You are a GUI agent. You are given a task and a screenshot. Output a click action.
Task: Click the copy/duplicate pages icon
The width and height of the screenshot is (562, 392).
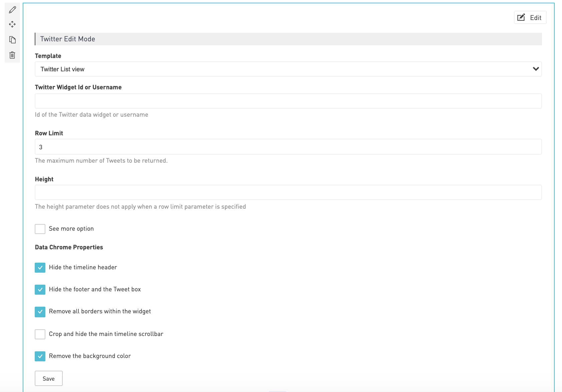[x=12, y=40]
